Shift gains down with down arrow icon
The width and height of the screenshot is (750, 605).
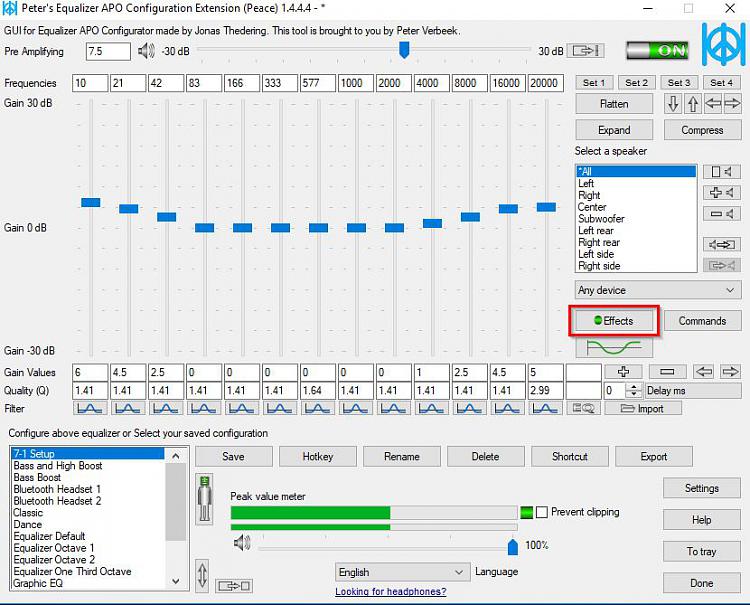(x=673, y=104)
